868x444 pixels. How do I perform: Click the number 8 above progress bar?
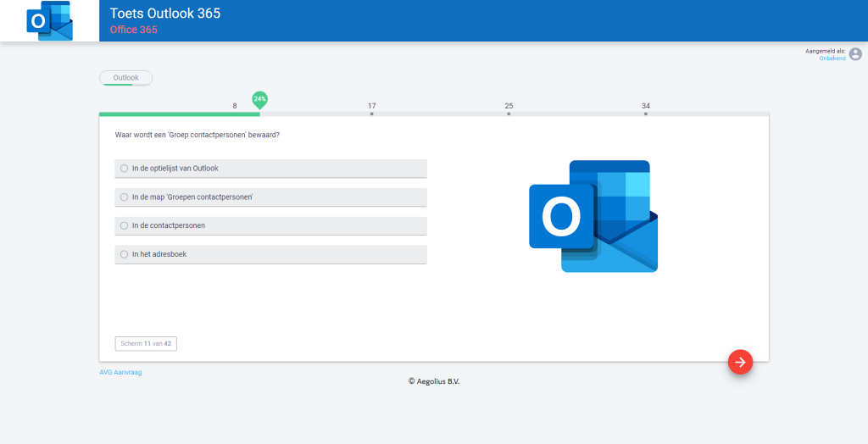click(x=235, y=106)
